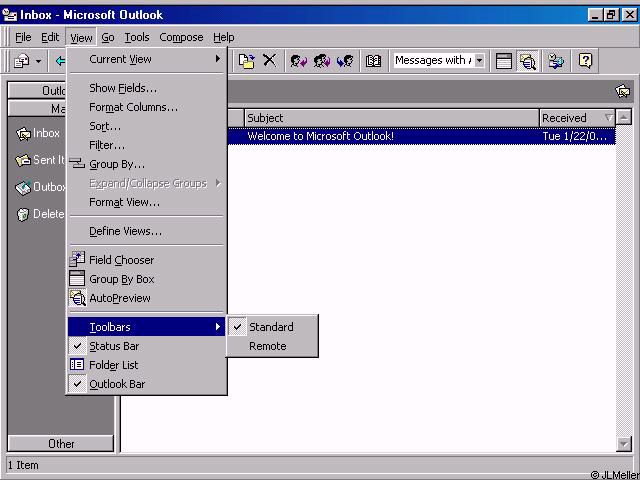Click the Delete X toolbar icon
The width and height of the screenshot is (640, 480).
pos(269,61)
